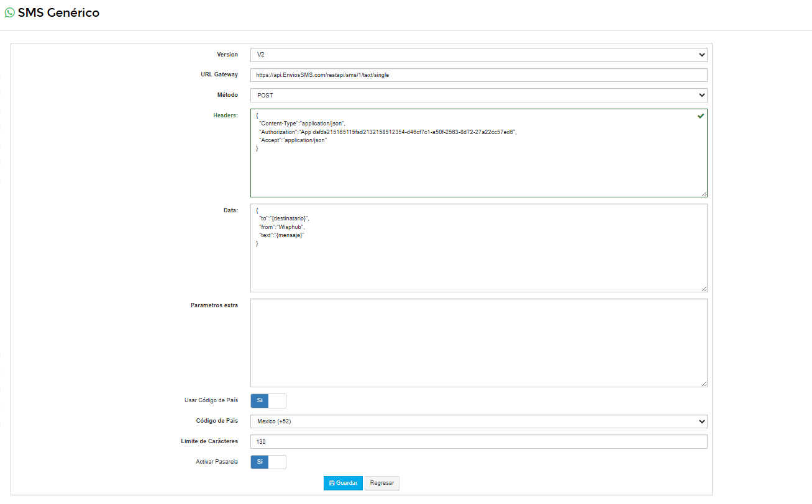Focus the URL Gateway input field
This screenshot has height=504, width=812.
click(x=478, y=75)
